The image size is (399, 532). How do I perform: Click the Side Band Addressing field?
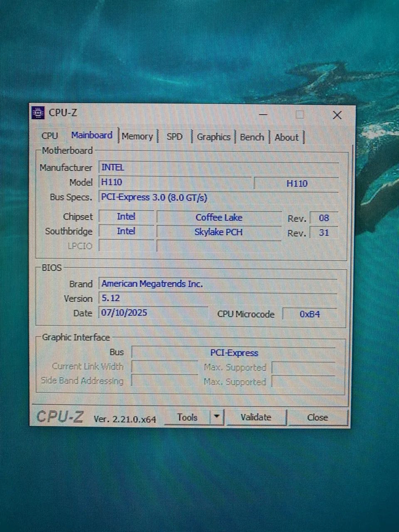165,381
